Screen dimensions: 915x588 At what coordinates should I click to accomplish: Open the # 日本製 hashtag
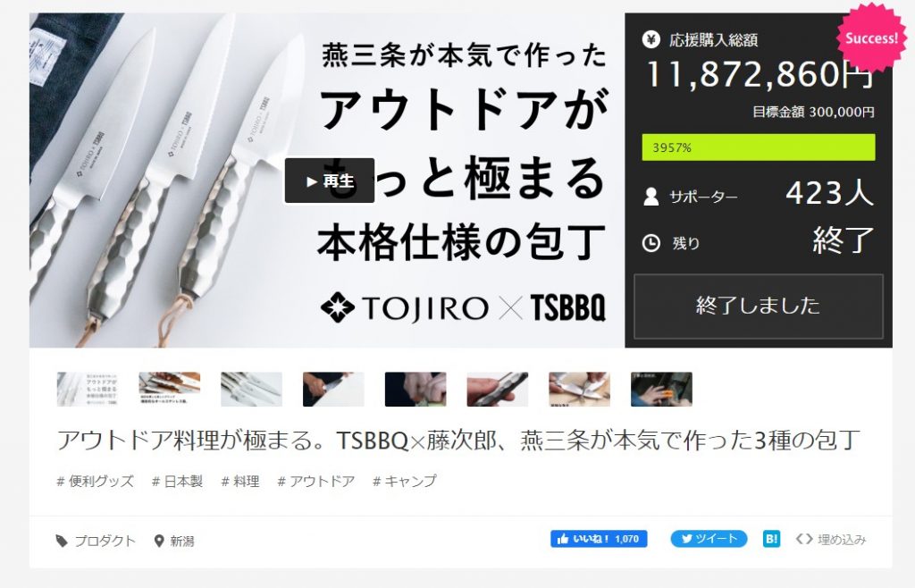[177, 482]
